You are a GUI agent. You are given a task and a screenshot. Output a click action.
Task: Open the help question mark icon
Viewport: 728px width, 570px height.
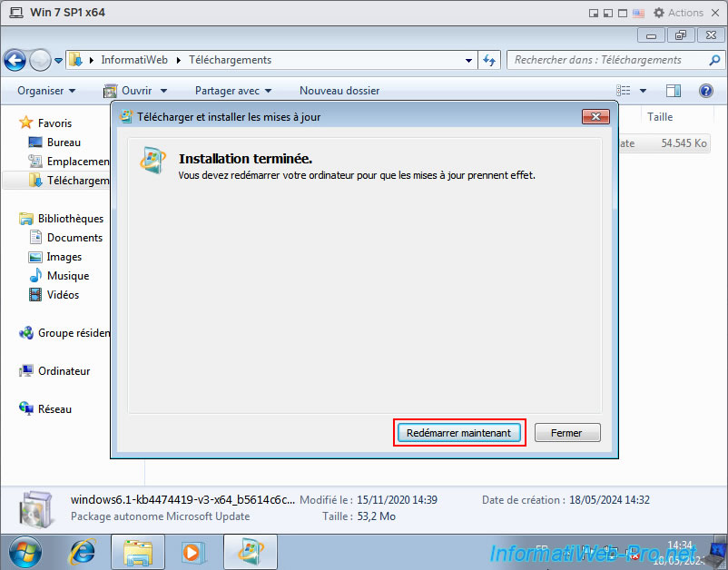[x=705, y=91]
